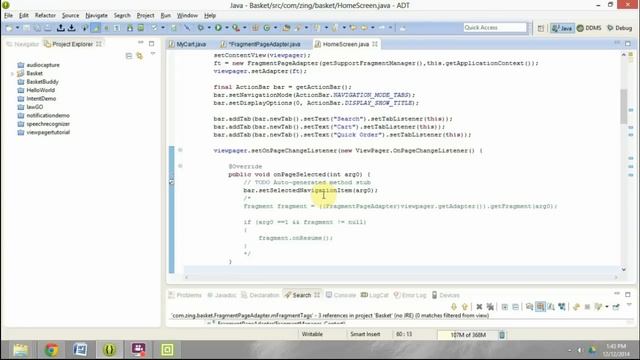This screenshot has height=360, width=640.
Task: Click the green curly-braces taskbar app
Action: click(109, 350)
